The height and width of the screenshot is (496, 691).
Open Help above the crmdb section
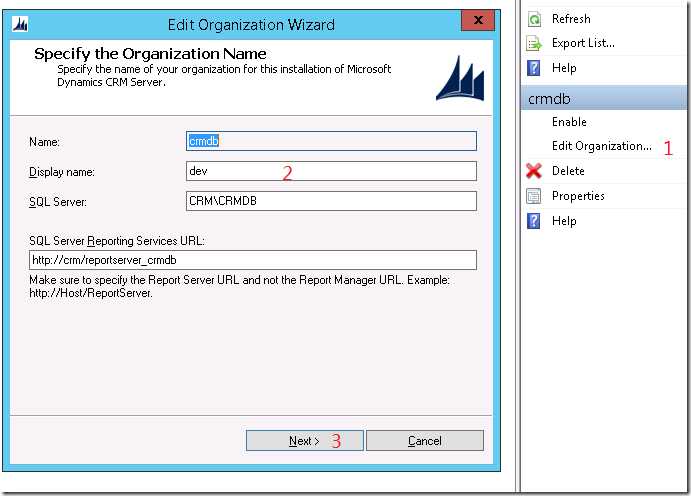[x=564, y=68]
